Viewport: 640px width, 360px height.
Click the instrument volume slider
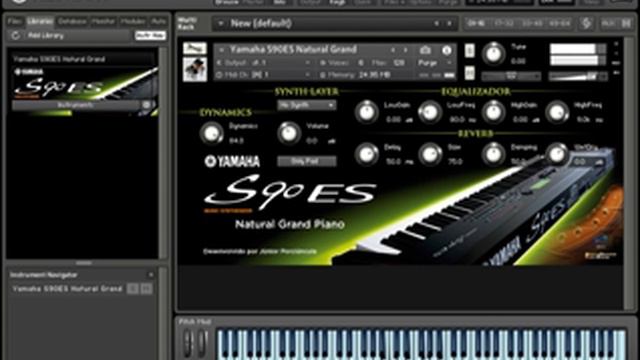[577, 76]
